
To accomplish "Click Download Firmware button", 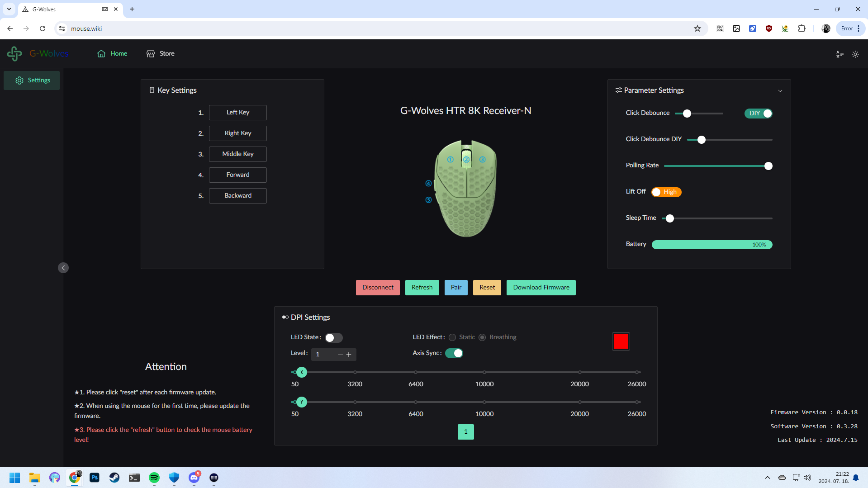I will click(541, 288).
